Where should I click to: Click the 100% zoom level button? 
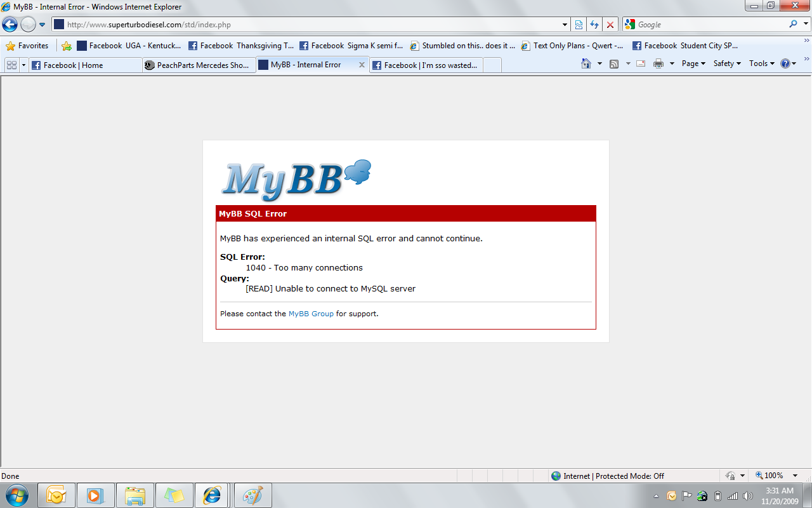769,476
